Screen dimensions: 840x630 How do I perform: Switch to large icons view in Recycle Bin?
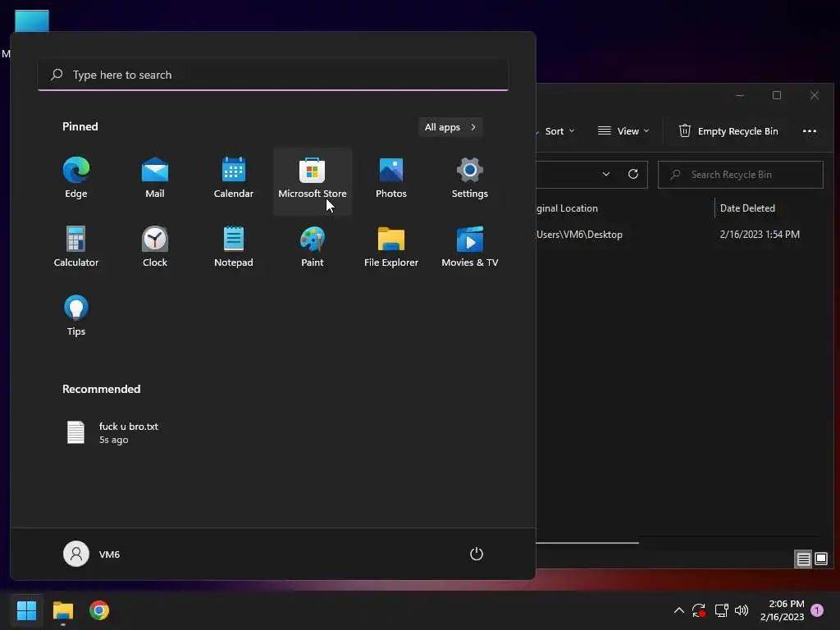coord(820,559)
